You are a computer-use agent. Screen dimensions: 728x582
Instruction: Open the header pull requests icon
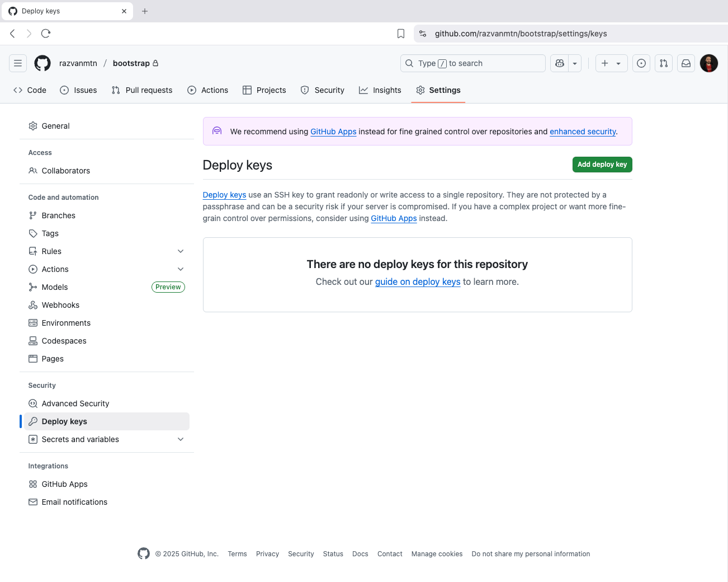[x=664, y=63]
